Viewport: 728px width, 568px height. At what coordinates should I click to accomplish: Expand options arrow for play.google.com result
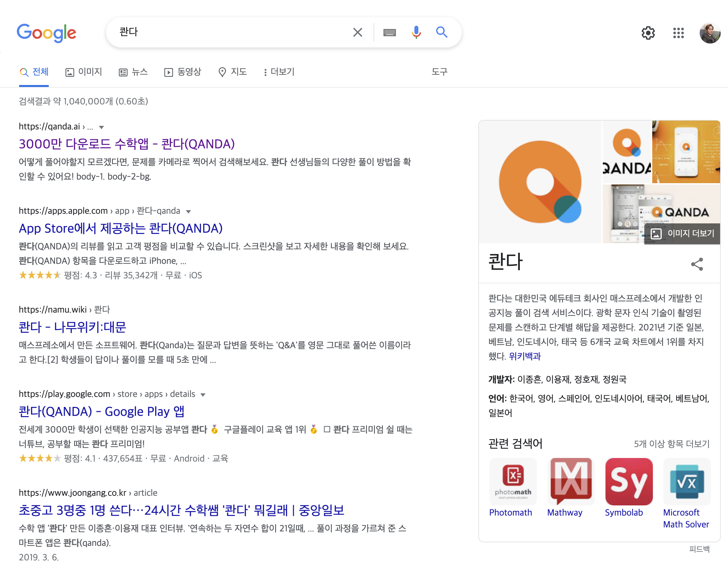pyautogui.click(x=203, y=395)
